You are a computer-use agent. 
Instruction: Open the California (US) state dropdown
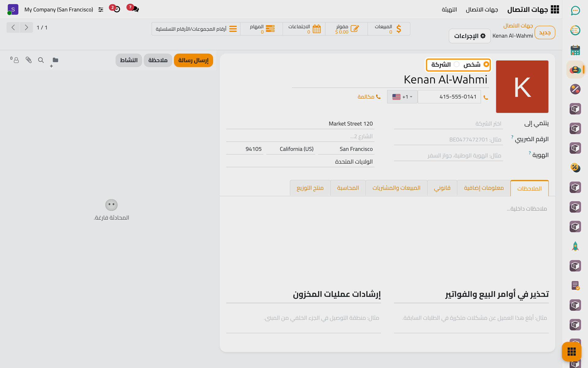coord(291,149)
